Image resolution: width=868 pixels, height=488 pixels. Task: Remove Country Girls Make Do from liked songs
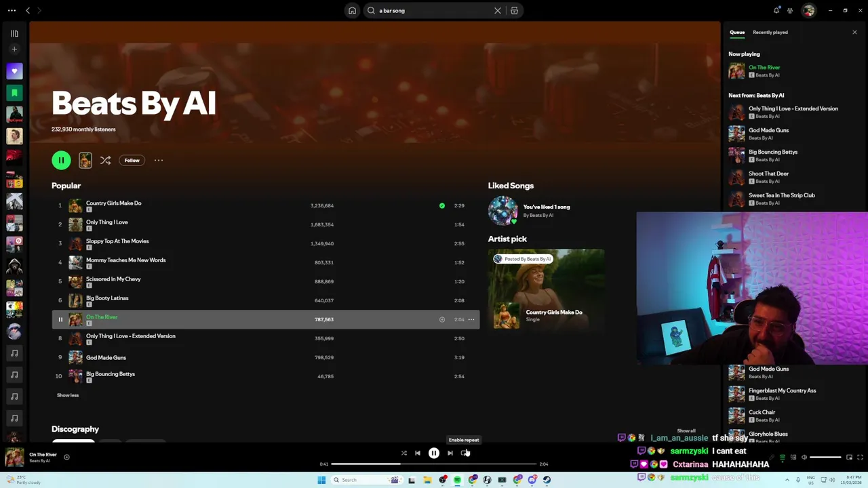pos(442,205)
